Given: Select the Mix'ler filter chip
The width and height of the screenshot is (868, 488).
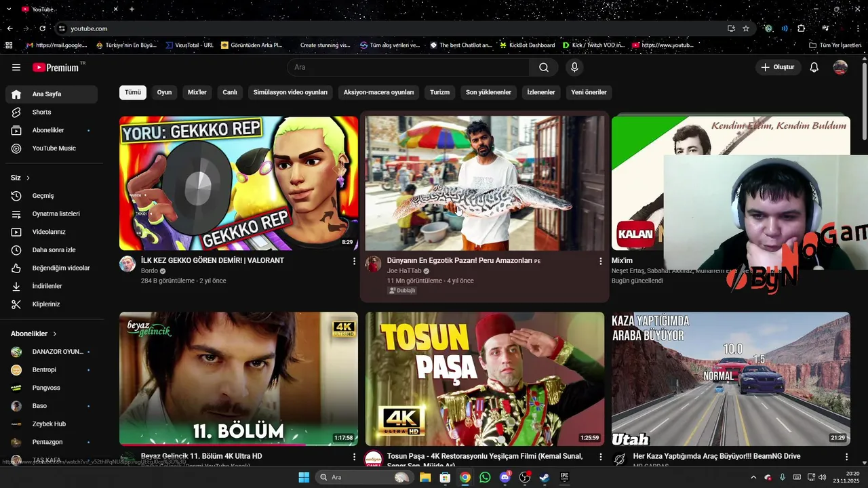Looking at the screenshot, I should pyautogui.click(x=197, y=92).
